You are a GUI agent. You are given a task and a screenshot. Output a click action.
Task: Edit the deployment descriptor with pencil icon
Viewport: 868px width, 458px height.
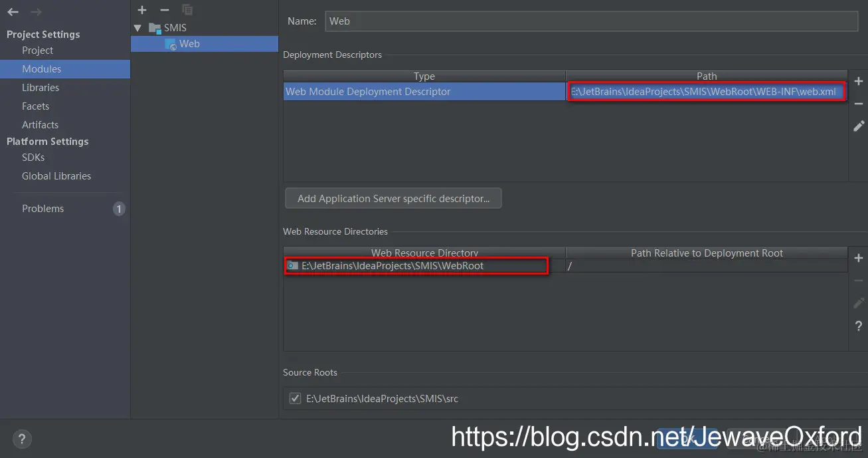tap(858, 126)
